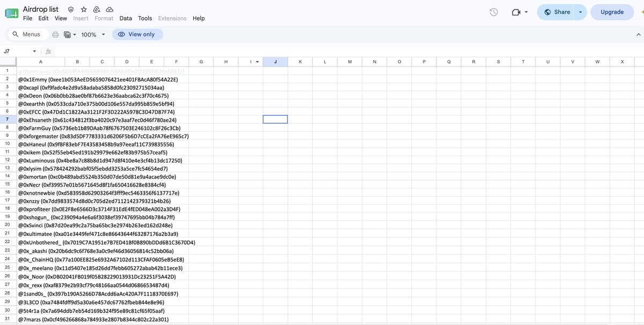Screen dimensions: 644x325
Task: Click the shield sharing-status icon next to title
Action: point(71,10)
